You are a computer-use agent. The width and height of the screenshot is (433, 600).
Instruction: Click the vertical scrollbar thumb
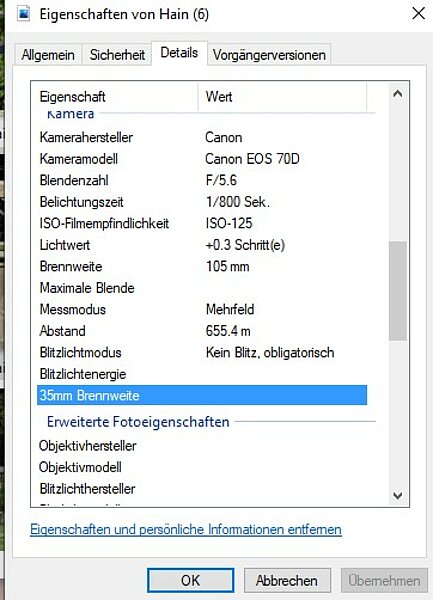click(x=398, y=290)
